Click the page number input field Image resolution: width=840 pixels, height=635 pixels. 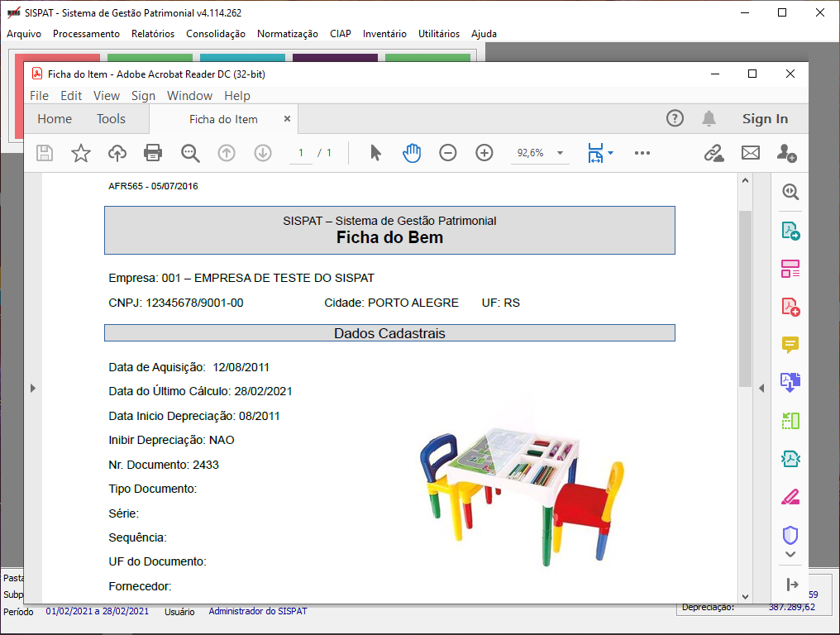(x=301, y=153)
